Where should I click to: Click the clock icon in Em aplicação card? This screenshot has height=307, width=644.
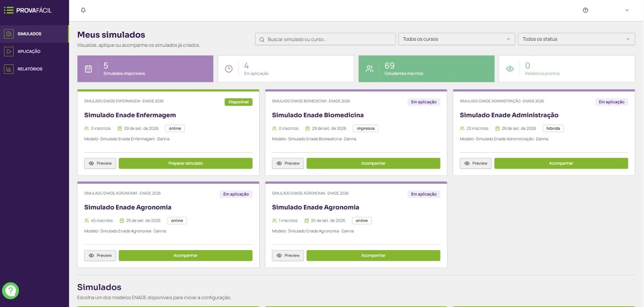[229, 69]
